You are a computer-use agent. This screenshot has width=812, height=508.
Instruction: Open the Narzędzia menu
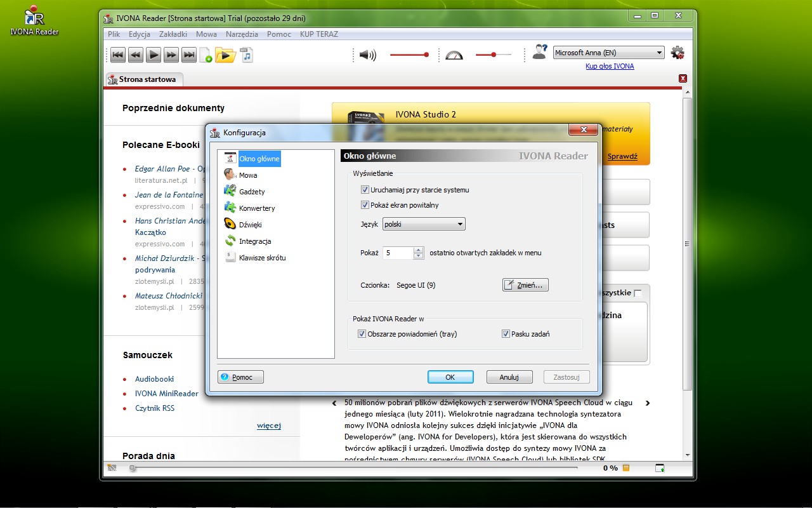[x=242, y=34]
